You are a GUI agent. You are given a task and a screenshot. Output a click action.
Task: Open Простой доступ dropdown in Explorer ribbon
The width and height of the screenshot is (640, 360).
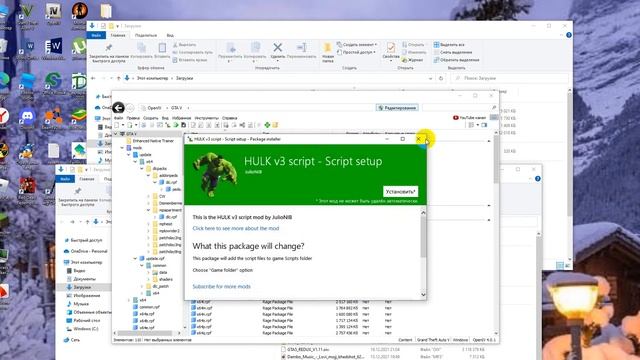356,52
